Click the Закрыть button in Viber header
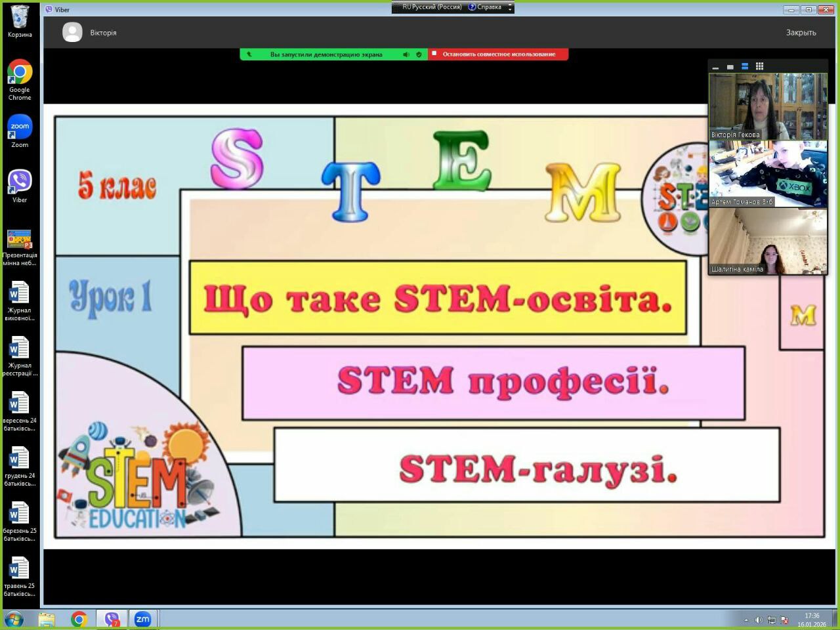The image size is (840, 630). pos(801,33)
